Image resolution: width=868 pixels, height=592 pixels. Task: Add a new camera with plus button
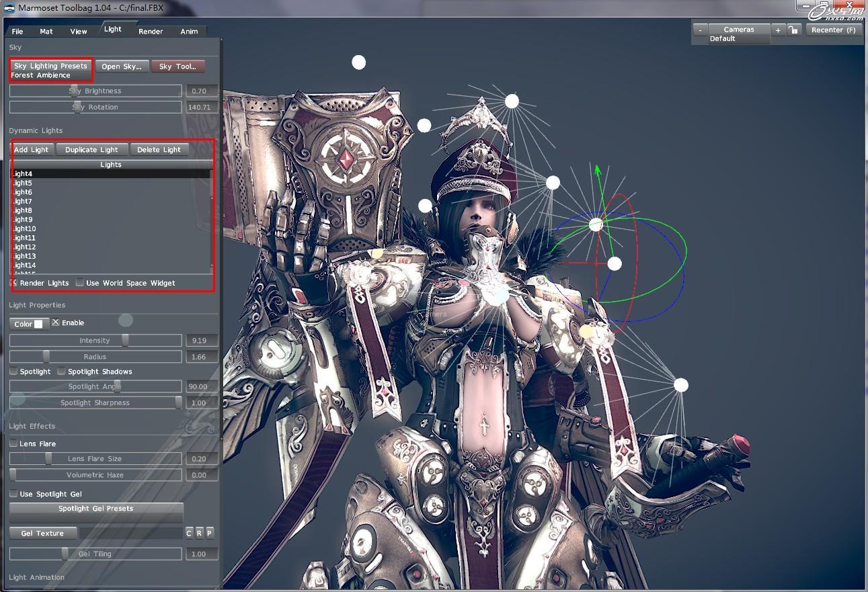[778, 30]
